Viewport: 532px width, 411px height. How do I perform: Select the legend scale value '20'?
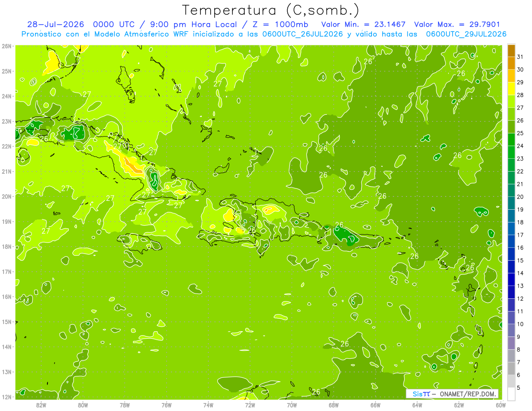tap(520, 197)
